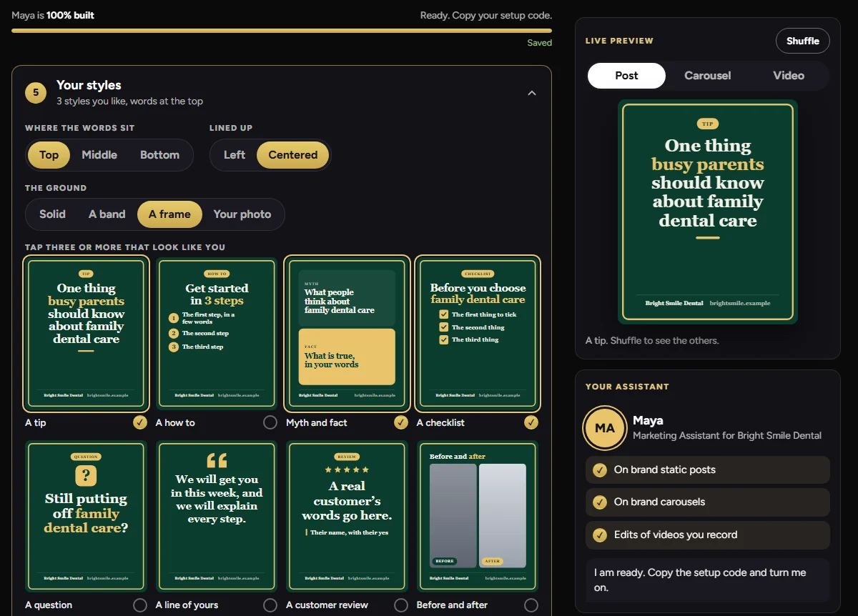Click the large live preview post image
858x616 pixels.
(708, 212)
